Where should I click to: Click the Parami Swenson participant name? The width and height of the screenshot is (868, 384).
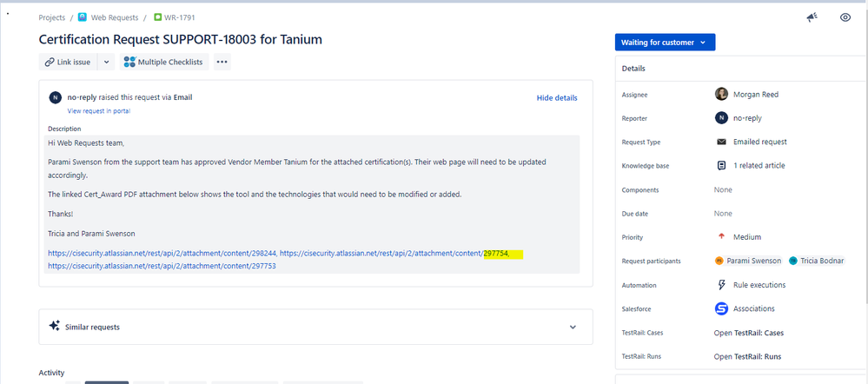754,261
